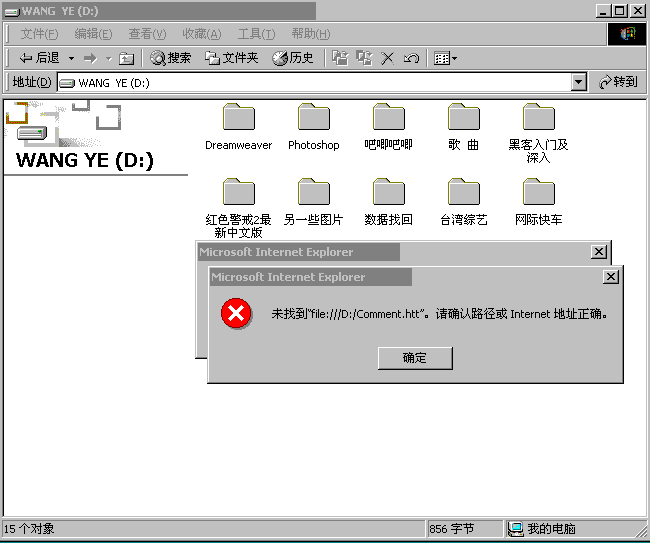Click the Windows logo throbber icon
This screenshot has height=543, width=650.
pos(627,34)
